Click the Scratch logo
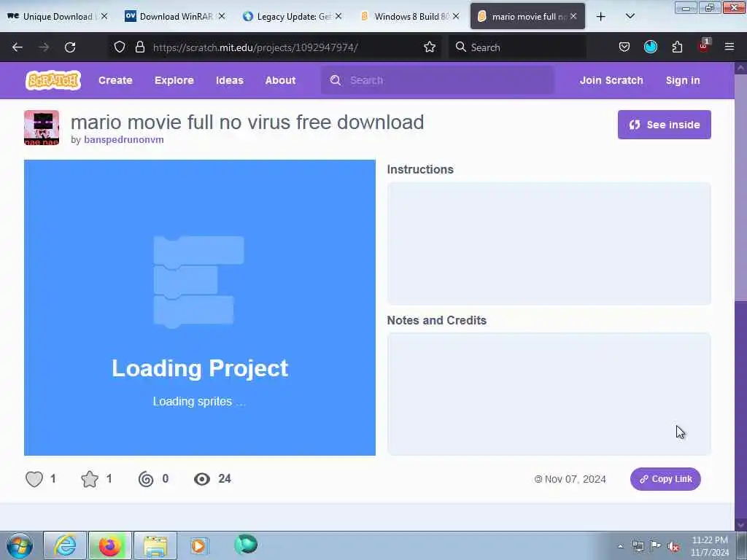 53,80
